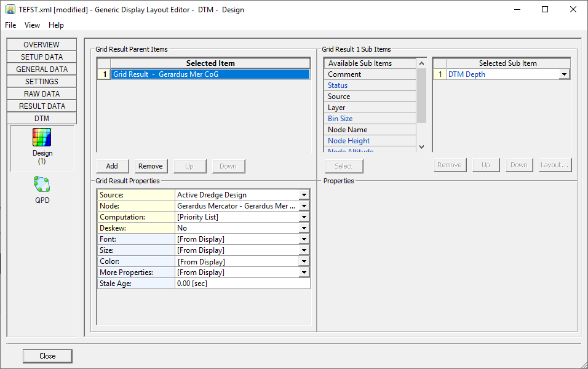This screenshot has width=588, height=369.
Task: Open the Source dropdown for Active Dredge Design
Action: pyautogui.click(x=304, y=195)
